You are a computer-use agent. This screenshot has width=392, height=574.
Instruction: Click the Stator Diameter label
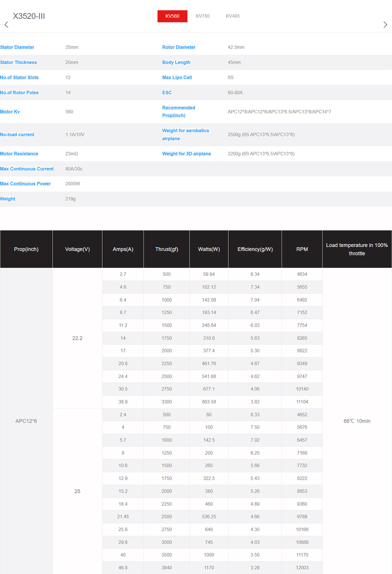tap(17, 47)
